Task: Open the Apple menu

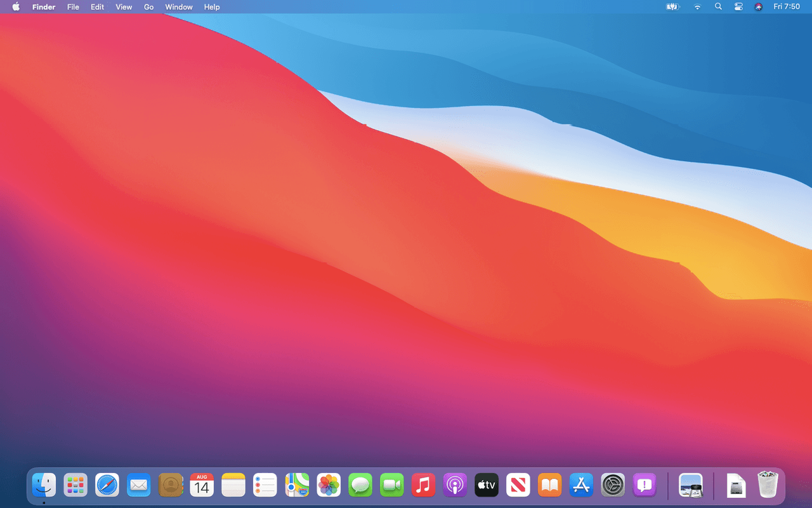Action: point(16,7)
